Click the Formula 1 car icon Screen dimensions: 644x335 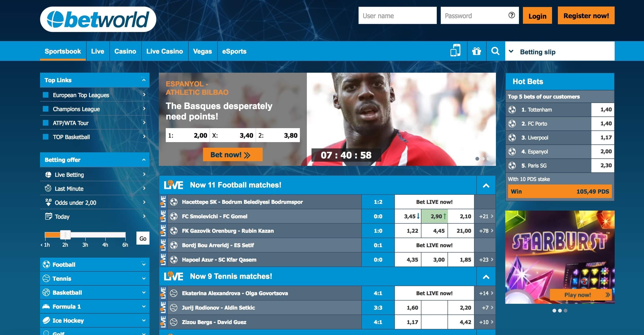pos(46,306)
